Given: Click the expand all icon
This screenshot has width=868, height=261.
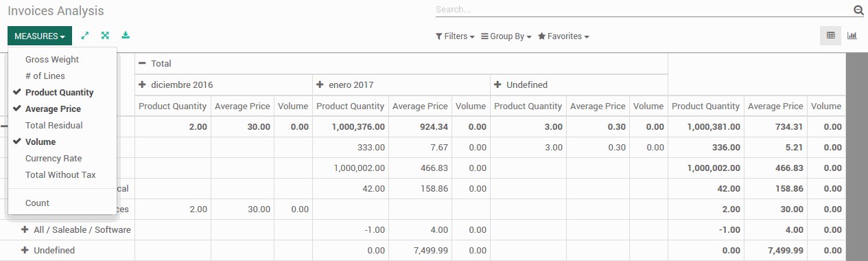Looking at the screenshot, I should (105, 36).
